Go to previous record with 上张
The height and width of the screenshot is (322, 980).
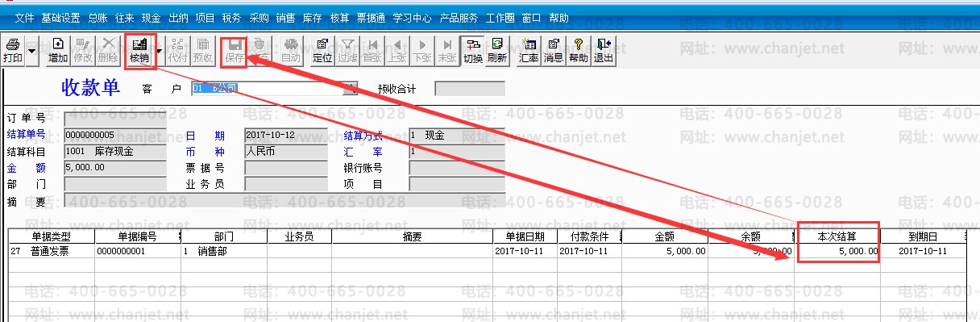point(397,50)
